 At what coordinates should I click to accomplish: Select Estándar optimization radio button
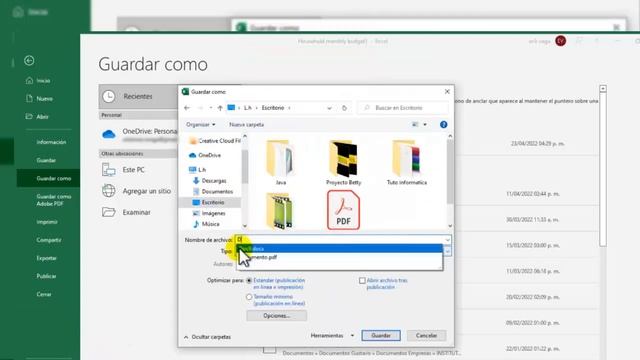tap(249, 281)
